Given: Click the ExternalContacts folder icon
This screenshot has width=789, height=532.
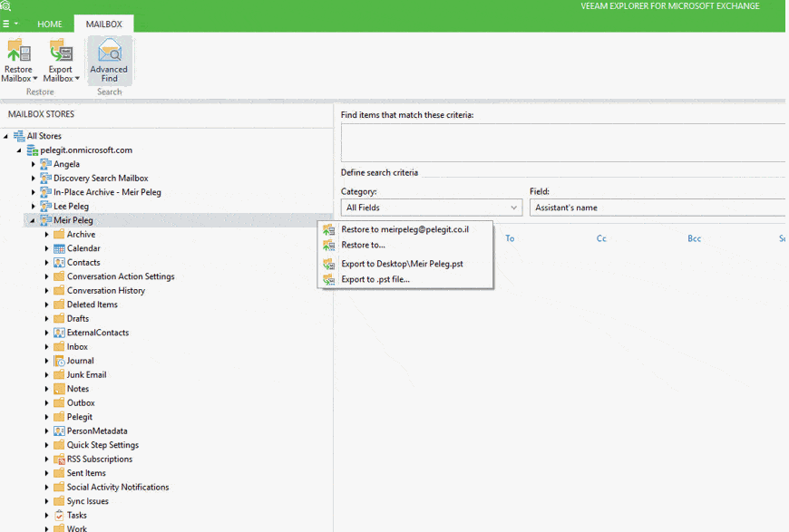Looking at the screenshot, I should point(59,333).
